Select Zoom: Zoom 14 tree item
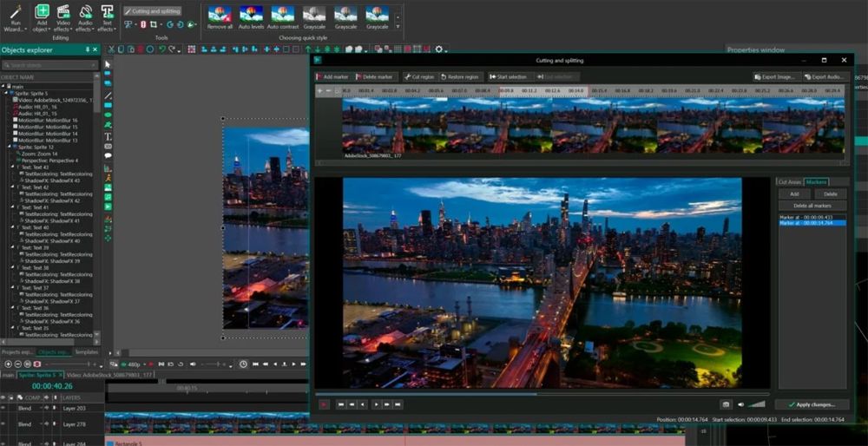868x446 pixels. click(39, 154)
